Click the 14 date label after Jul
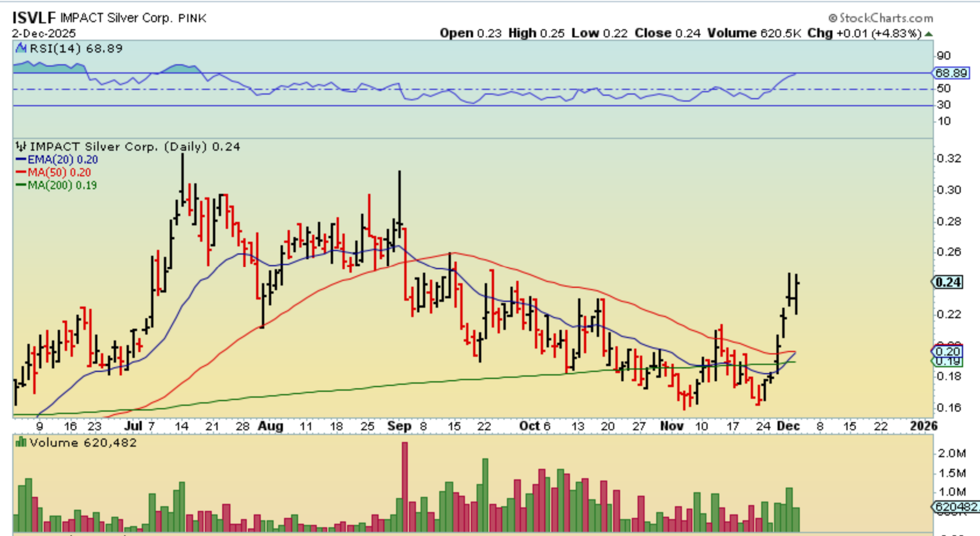Screen dimensions: 980x536 [182, 427]
